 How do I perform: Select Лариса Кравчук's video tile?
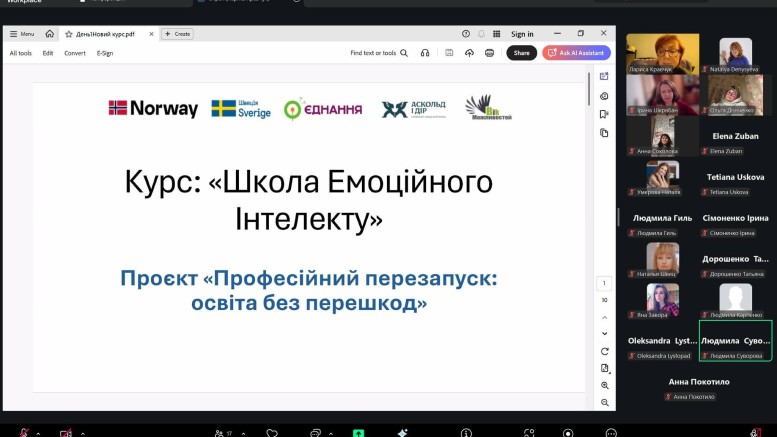tap(663, 54)
